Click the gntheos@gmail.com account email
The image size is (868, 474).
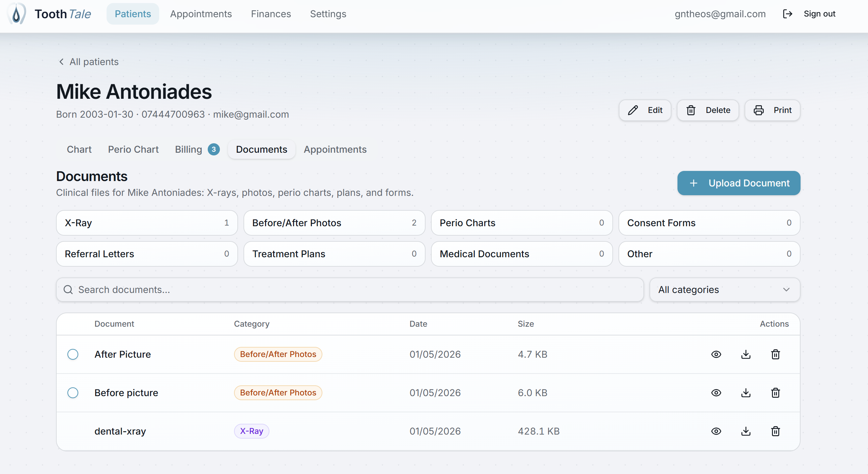pos(720,14)
